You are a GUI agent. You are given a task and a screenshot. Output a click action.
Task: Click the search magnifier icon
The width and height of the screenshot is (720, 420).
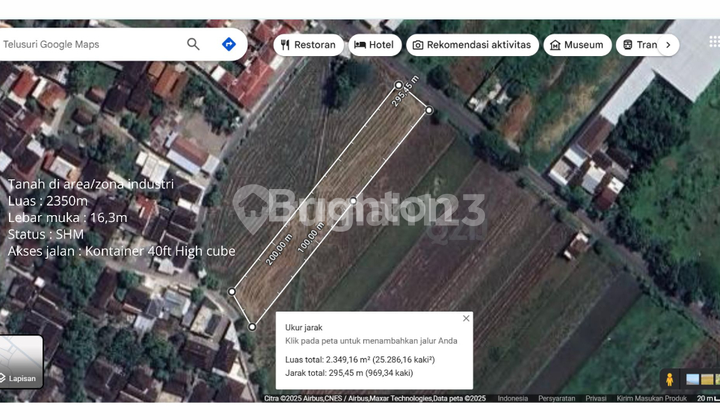pyautogui.click(x=193, y=45)
